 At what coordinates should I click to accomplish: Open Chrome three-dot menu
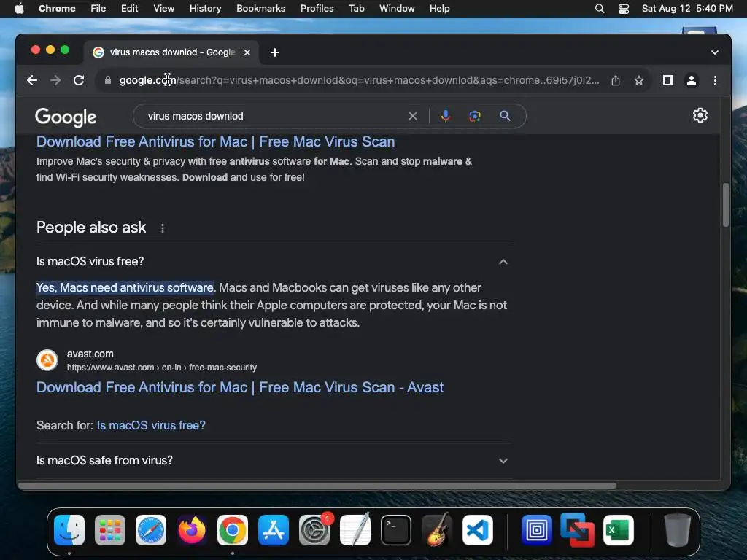pos(715,80)
